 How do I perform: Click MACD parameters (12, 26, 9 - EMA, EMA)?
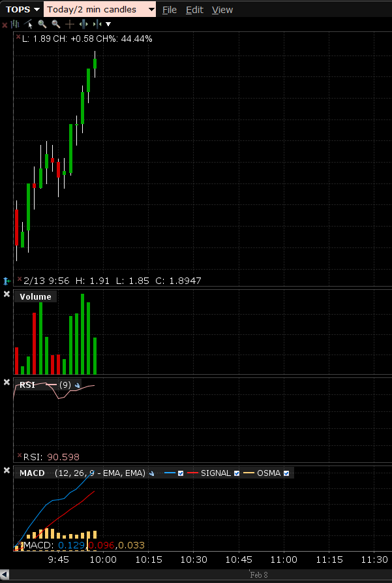point(100,473)
